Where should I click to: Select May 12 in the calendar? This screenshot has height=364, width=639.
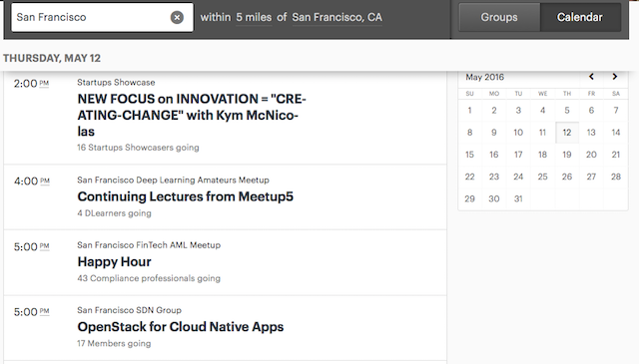pos(567,133)
